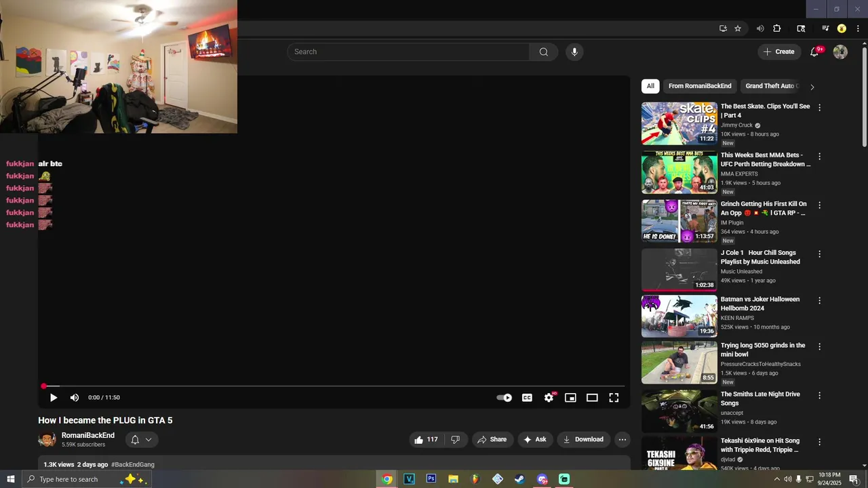Open options for J Cole playlist video

point(819,254)
